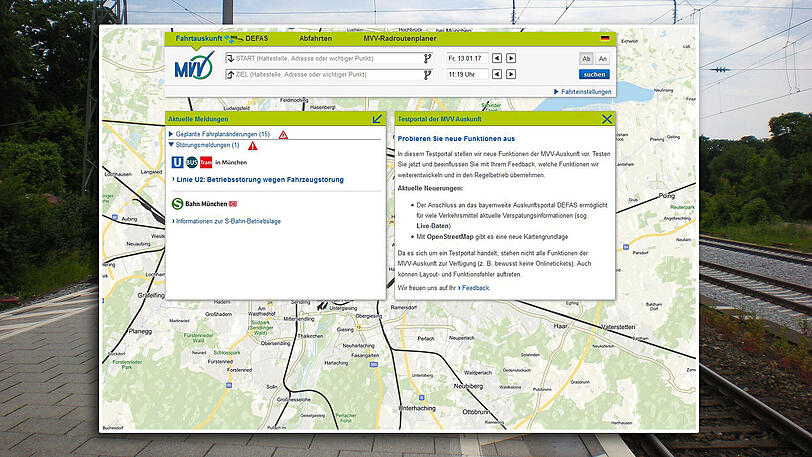
Task: Select the An arrival toggle
Action: [x=602, y=59]
